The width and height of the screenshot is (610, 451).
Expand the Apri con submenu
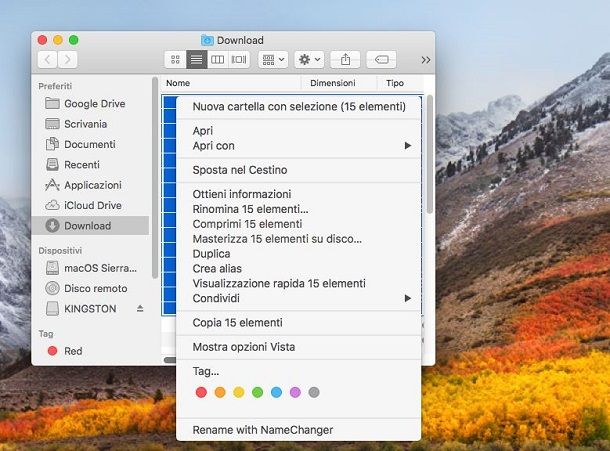(x=298, y=146)
